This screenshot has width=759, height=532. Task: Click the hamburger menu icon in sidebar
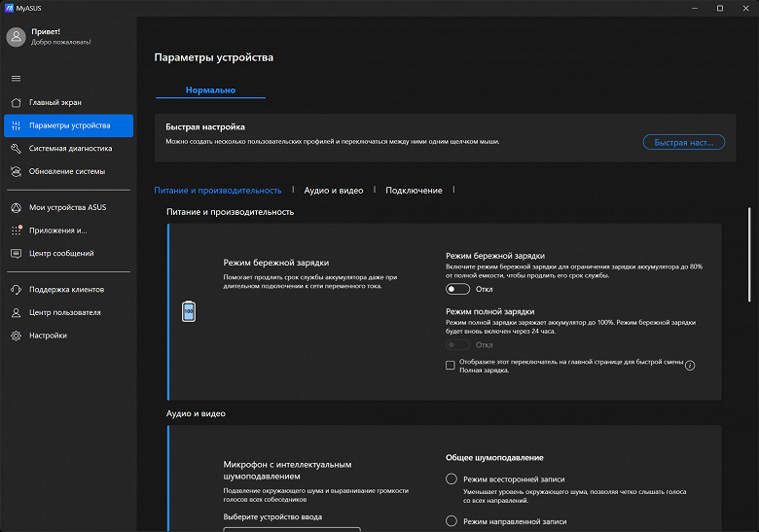pyautogui.click(x=16, y=78)
